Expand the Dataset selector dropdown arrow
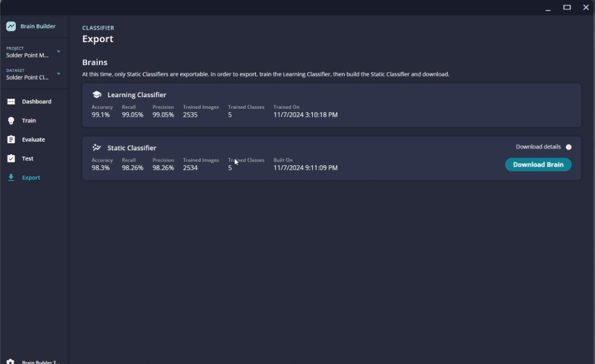The height and width of the screenshot is (364, 595). pyautogui.click(x=59, y=74)
